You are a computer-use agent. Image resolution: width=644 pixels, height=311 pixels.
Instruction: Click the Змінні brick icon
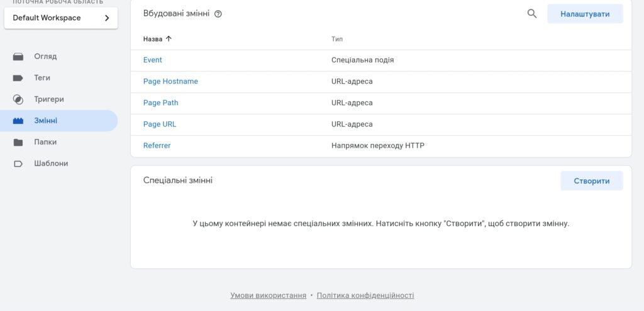[x=18, y=121]
